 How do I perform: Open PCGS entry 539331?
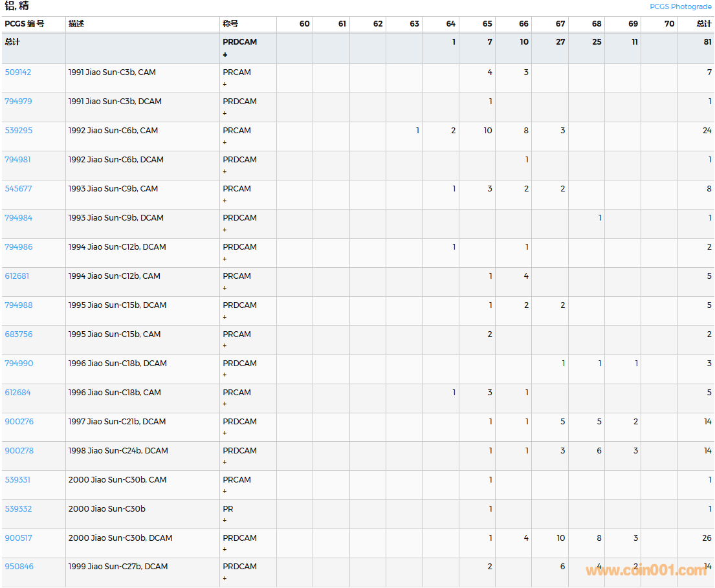tap(17, 480)
